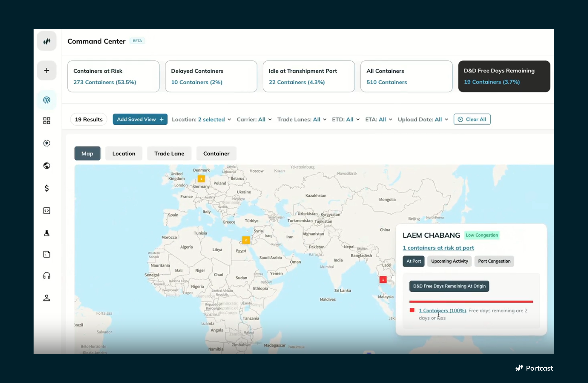Image resolution: width=588 pixels, height=383 pixels.
Task: Select the API code brackets icon
Action: coord(47,210)
